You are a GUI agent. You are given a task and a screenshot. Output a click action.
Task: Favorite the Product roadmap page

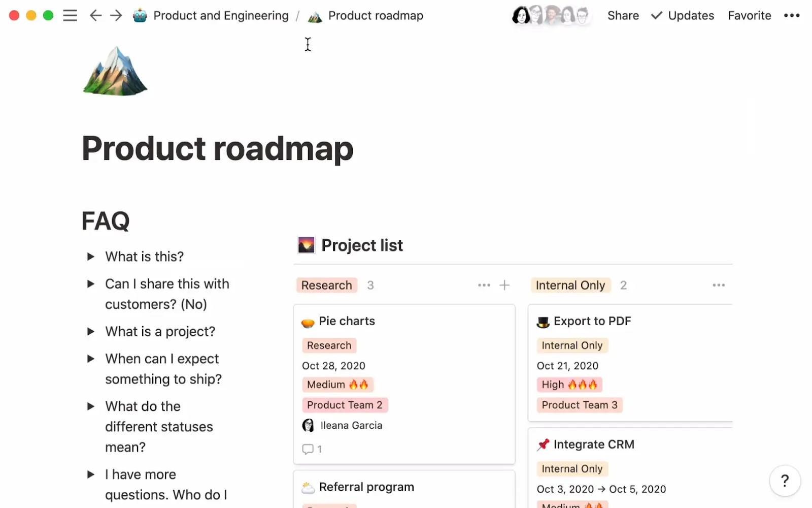[x=750, y=15]
